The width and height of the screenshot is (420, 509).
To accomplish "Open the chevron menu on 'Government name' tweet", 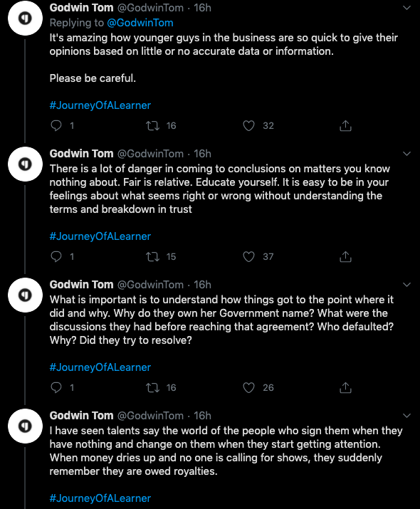I will 406,285.
